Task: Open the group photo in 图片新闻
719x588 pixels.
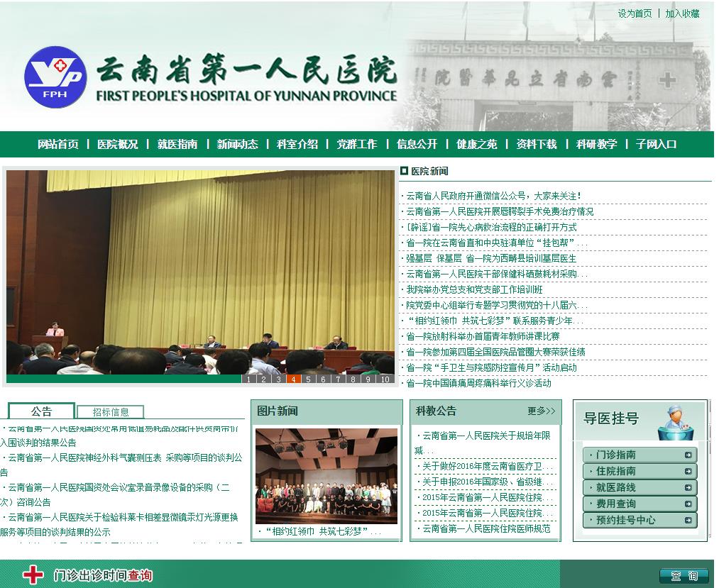Action: click(326, 476)
